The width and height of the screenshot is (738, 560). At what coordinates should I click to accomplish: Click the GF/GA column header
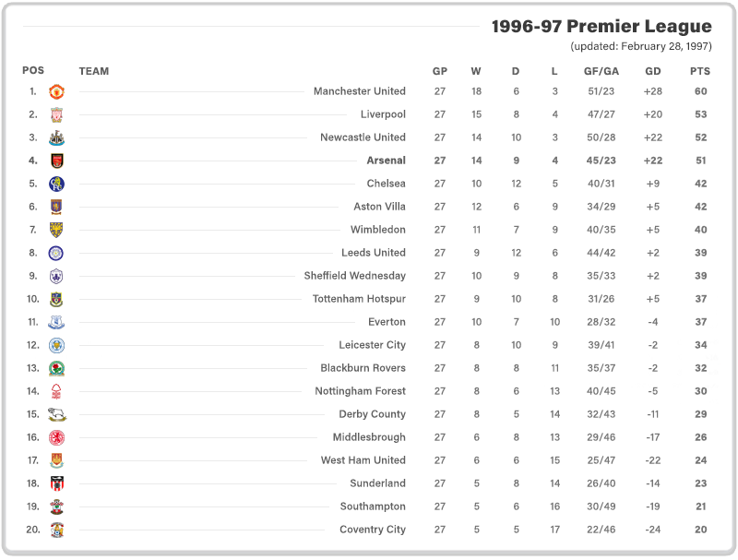pos(601,71)
